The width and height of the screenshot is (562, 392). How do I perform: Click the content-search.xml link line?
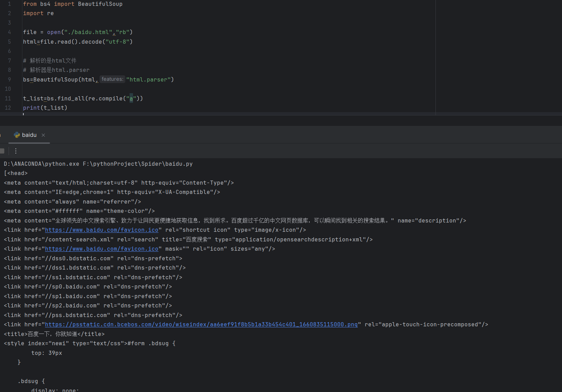pos(188,240)
